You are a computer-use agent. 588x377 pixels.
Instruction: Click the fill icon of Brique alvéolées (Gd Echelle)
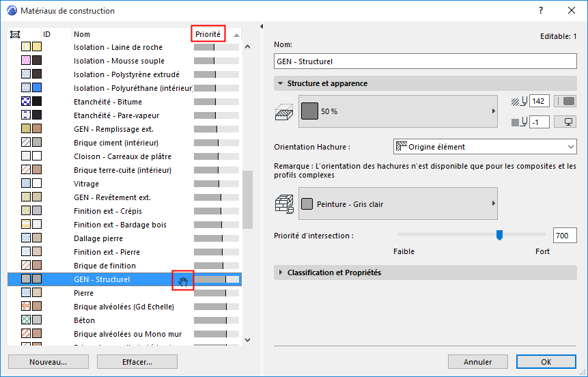[26, 306]
